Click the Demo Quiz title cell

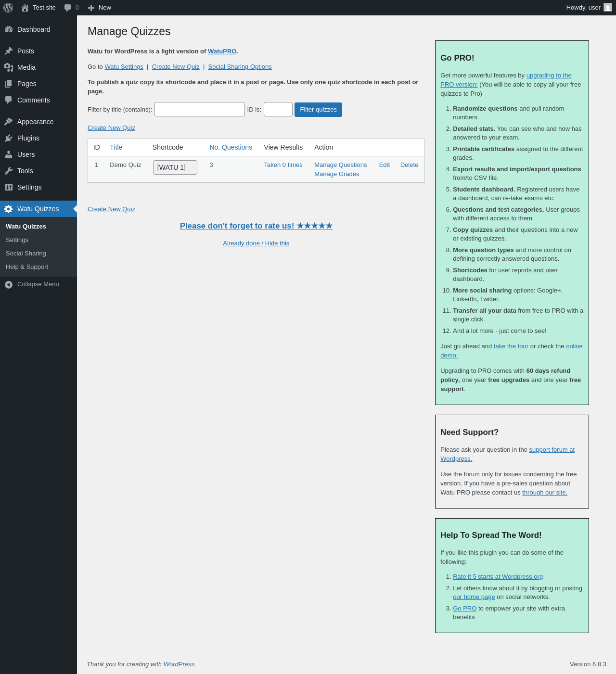click(x=126, y=165)
